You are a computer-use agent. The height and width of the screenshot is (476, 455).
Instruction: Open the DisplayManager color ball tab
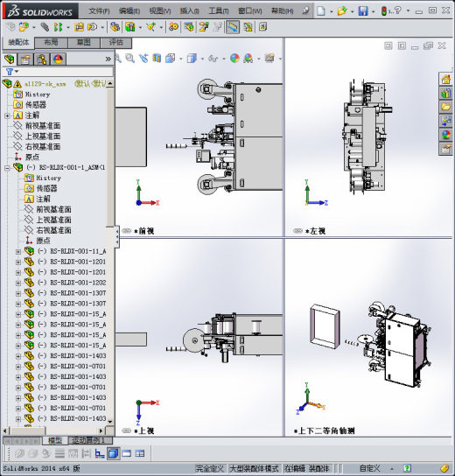pyautogui.click(x=58, y=59)
